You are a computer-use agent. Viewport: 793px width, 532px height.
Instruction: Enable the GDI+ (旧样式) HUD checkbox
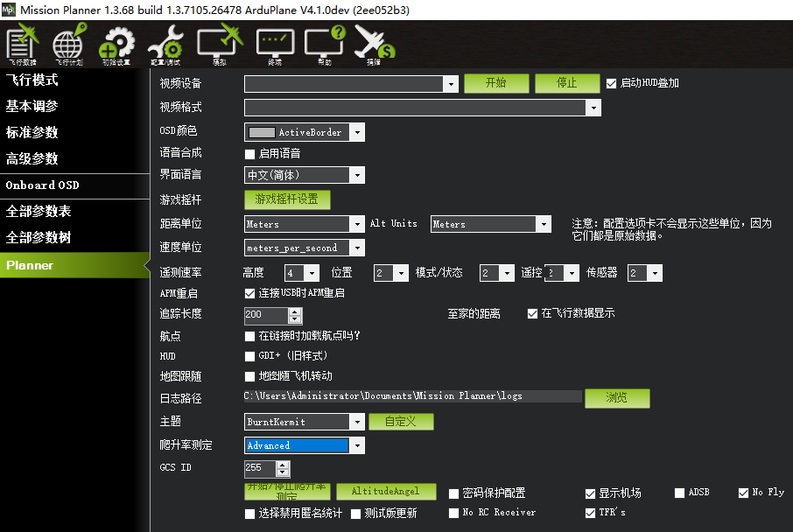pos(249,356)
